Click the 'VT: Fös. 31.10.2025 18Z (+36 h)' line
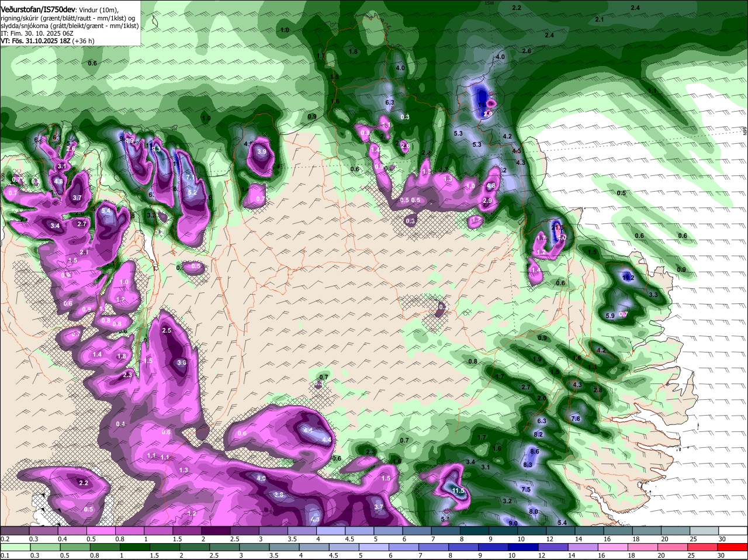Screen dimensions: 748x560 point(47,41)
